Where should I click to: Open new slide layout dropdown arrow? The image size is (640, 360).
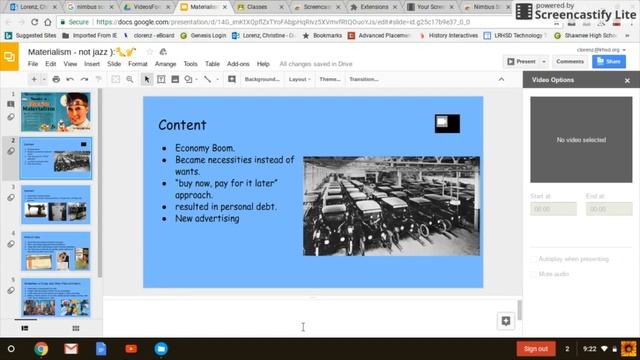coord(44,79)
